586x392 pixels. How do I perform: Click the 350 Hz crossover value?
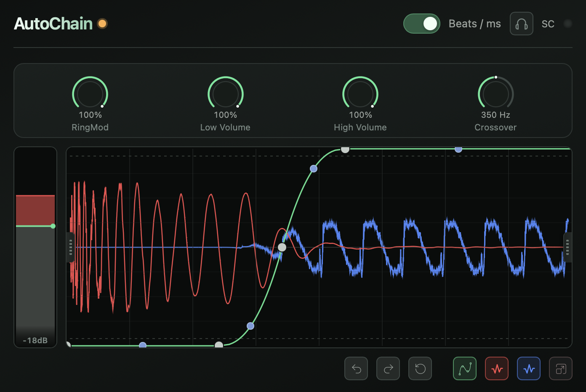coord(495,115)
